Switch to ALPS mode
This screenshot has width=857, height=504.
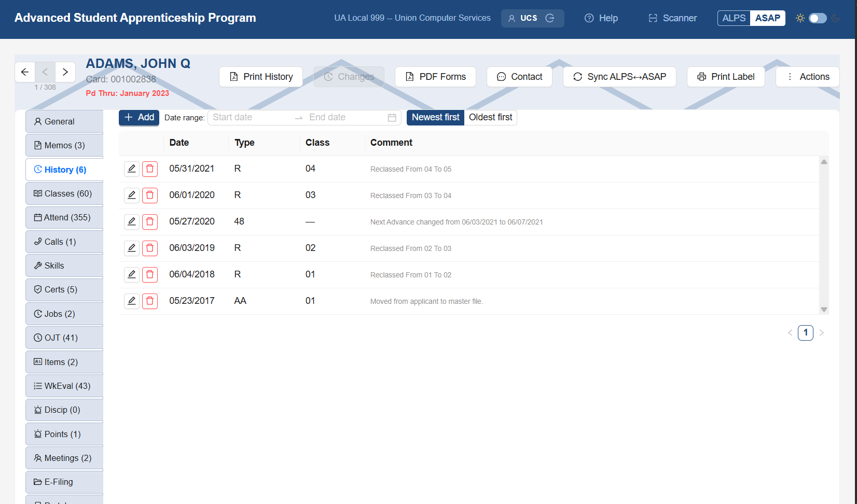click(734, 18)
